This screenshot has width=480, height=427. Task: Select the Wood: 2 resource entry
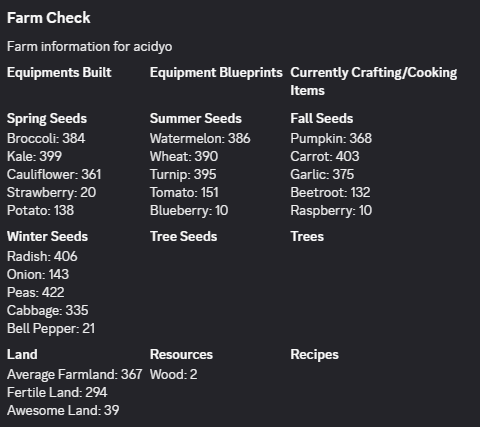coord(174,374)
